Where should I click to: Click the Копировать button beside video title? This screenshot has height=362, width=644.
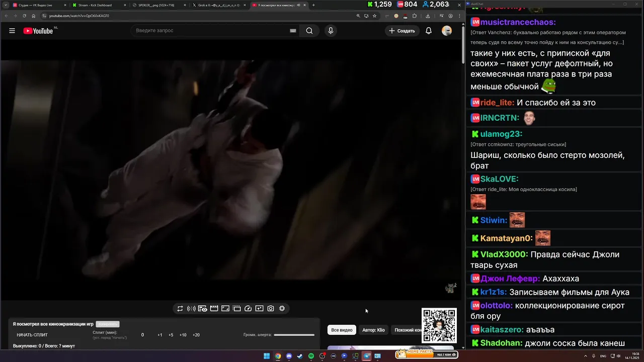pyautogui.click(x=107, y=324)
